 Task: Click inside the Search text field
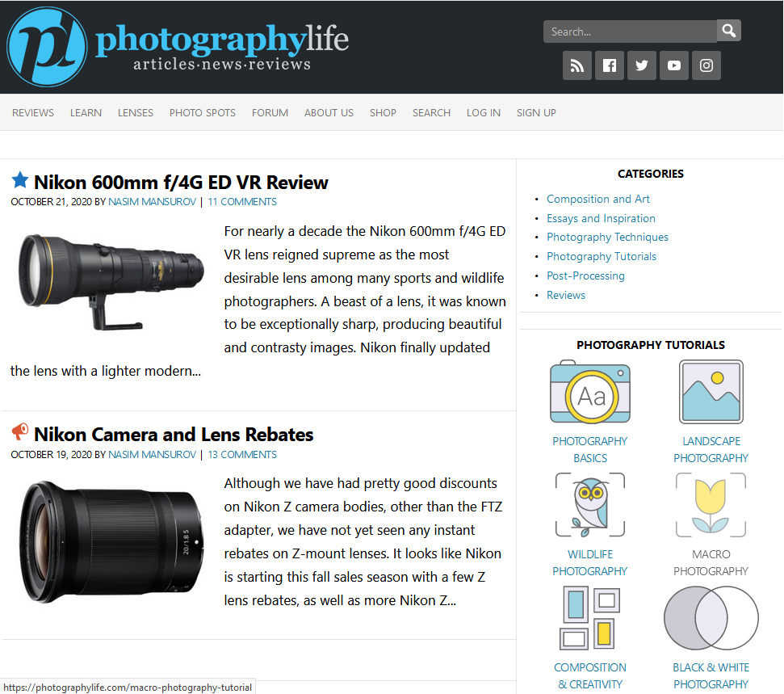(x=630, y=32)
